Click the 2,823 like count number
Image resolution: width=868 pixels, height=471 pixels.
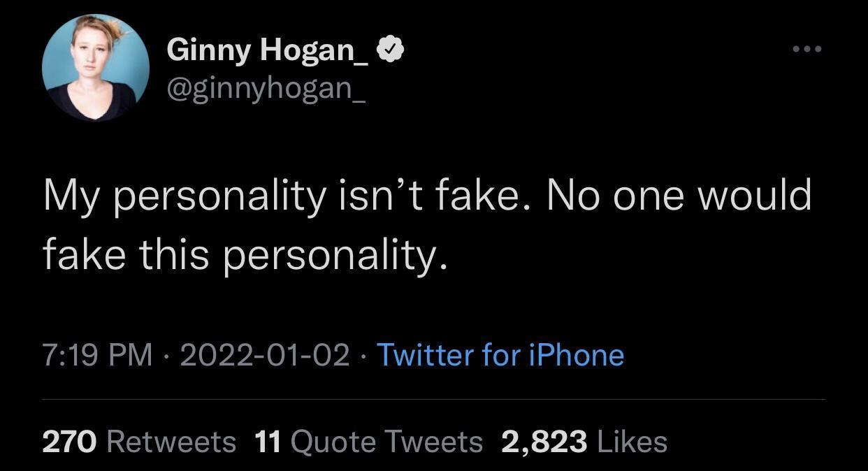(544, 442)
